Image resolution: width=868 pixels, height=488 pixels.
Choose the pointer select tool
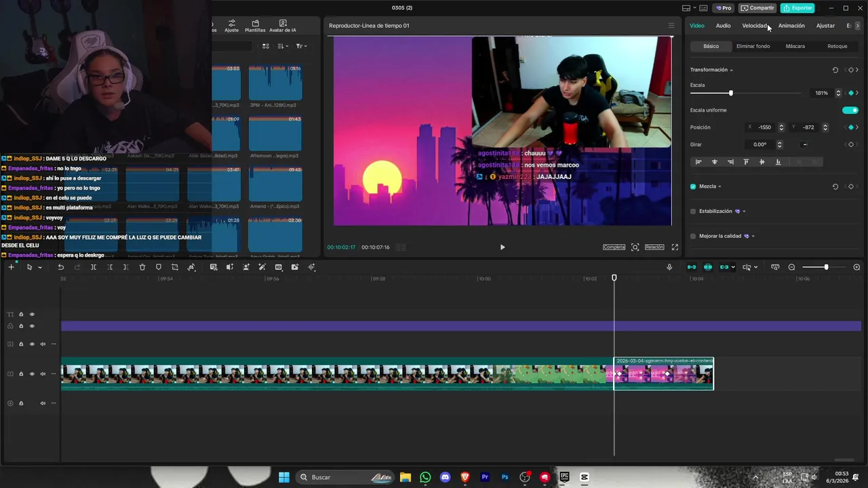coord(29,267)
